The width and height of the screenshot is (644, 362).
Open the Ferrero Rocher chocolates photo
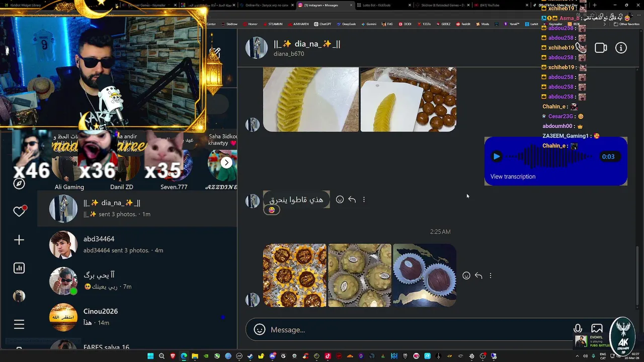click(359, 276)
